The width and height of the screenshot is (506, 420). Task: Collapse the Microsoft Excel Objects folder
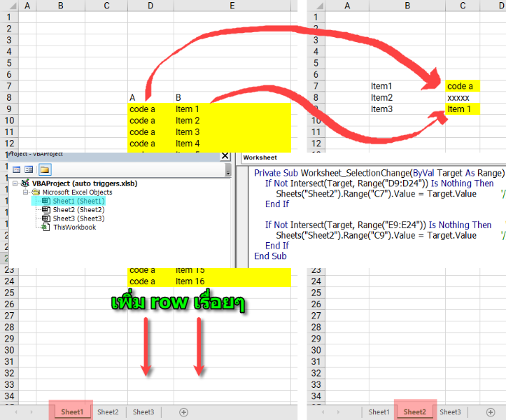tap(26, 192)
